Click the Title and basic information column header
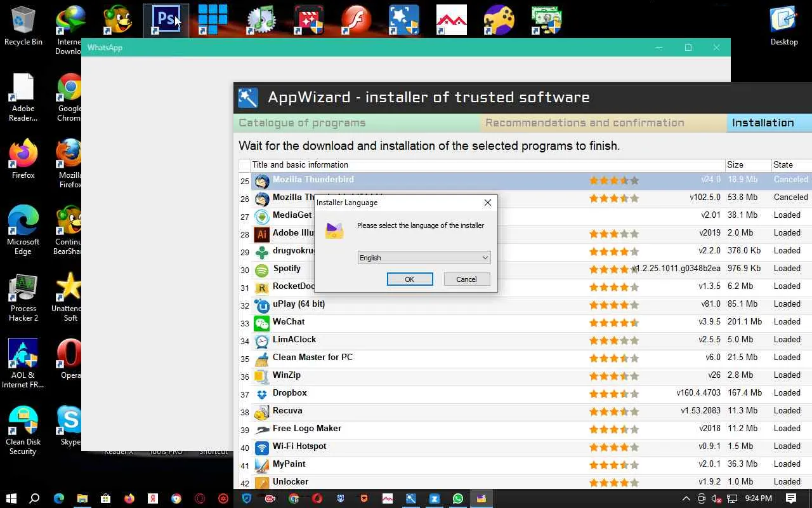The width and height of the screenshot is (812, 508). (488, 165)
